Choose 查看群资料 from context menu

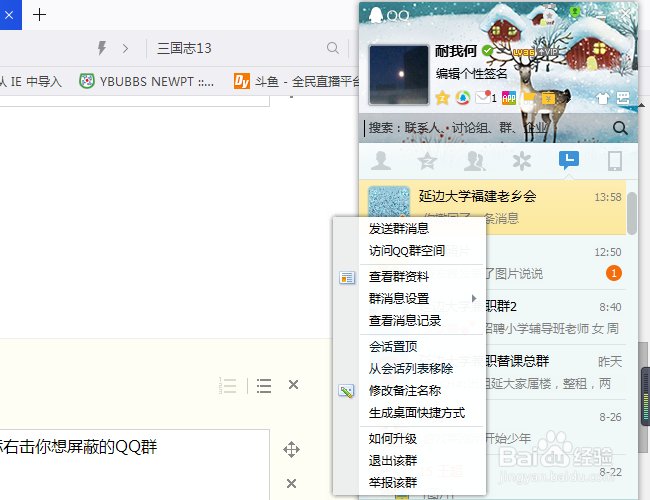[x=422, y=277]
